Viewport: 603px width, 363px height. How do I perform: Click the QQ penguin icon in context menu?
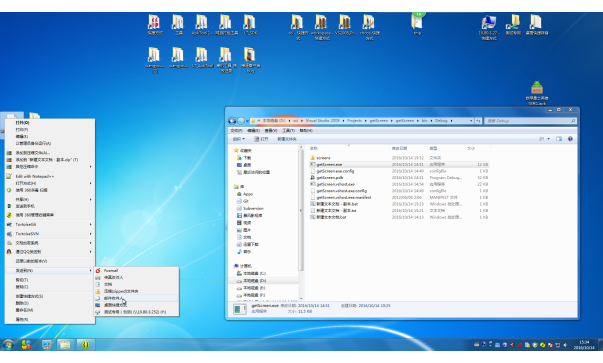pos(9,251)
